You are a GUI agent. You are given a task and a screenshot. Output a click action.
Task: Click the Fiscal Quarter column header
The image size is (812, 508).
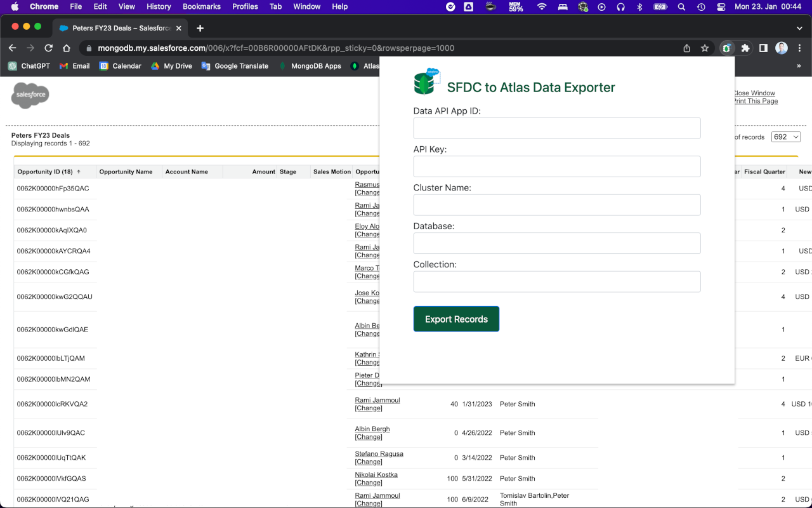[764, 172]
